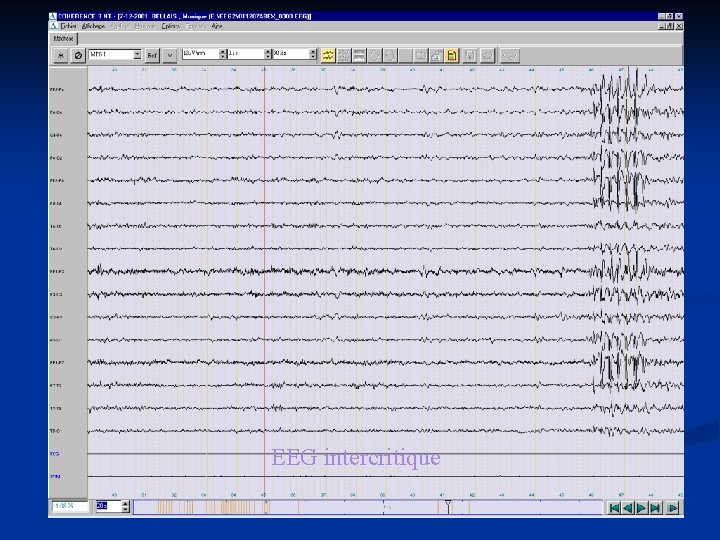Click the circular slashed icon in toolbar
This screenshot has height=540, width=720.
pos(78,56)
